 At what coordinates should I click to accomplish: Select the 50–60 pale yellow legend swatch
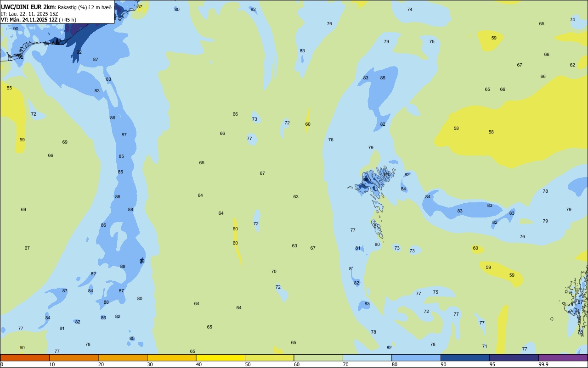pos(269,357)
